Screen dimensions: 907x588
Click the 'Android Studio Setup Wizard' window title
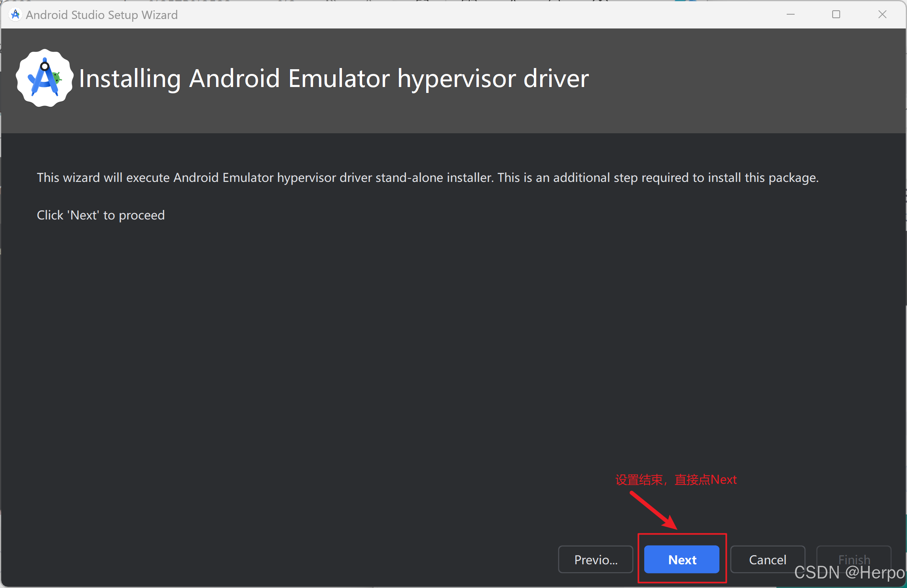click(102, 15)
